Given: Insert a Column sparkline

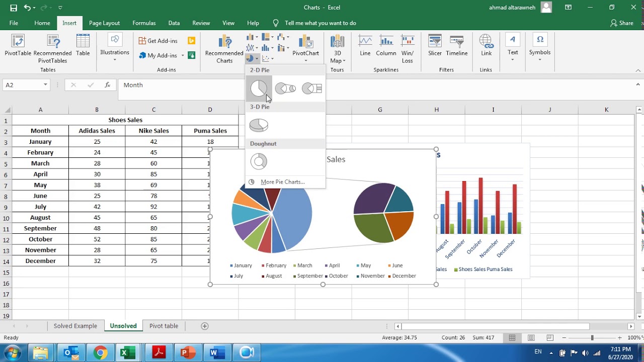Looking at the screenshot, I should 386,45.
